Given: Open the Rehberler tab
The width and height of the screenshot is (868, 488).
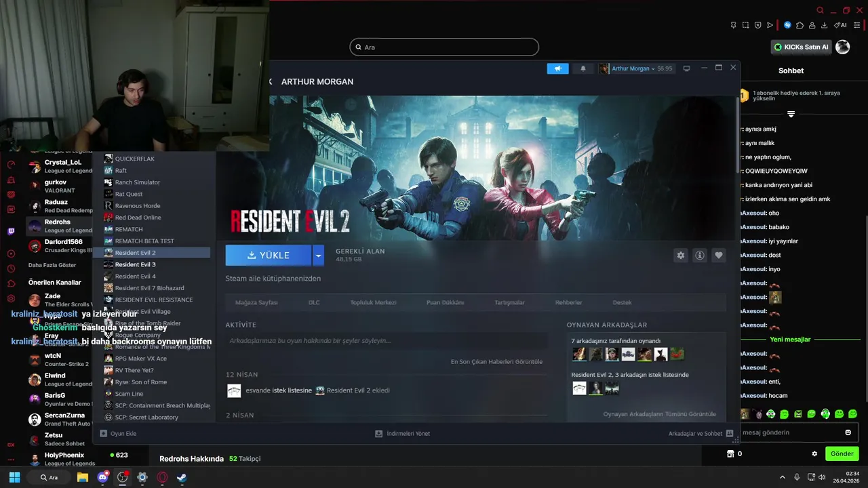Looking at the screenshot, I should 568,302.
